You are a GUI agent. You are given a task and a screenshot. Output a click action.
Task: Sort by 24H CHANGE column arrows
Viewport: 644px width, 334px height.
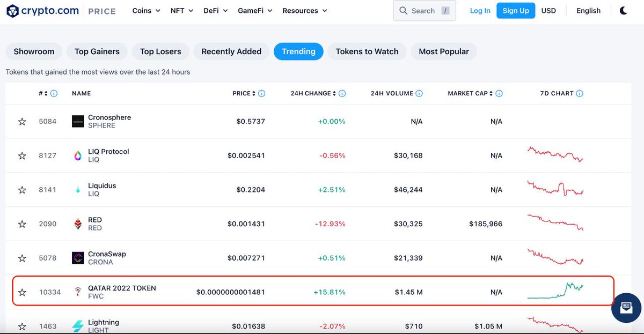tap(335, 93)
